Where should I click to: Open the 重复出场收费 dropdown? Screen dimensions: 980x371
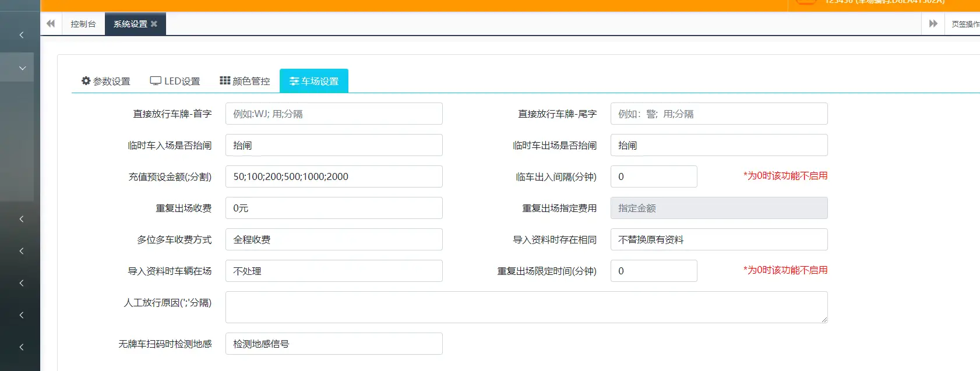click(x=334, y=208)
